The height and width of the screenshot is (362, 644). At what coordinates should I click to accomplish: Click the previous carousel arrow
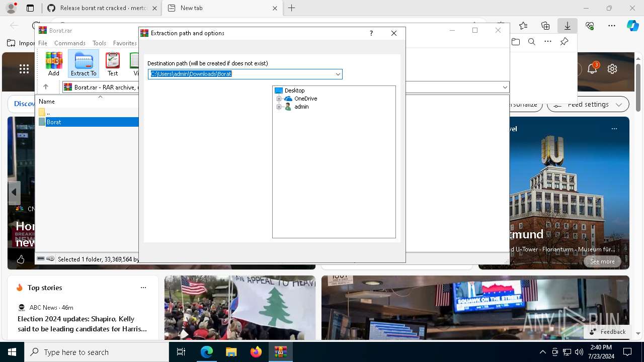click(x=14, y=192)
